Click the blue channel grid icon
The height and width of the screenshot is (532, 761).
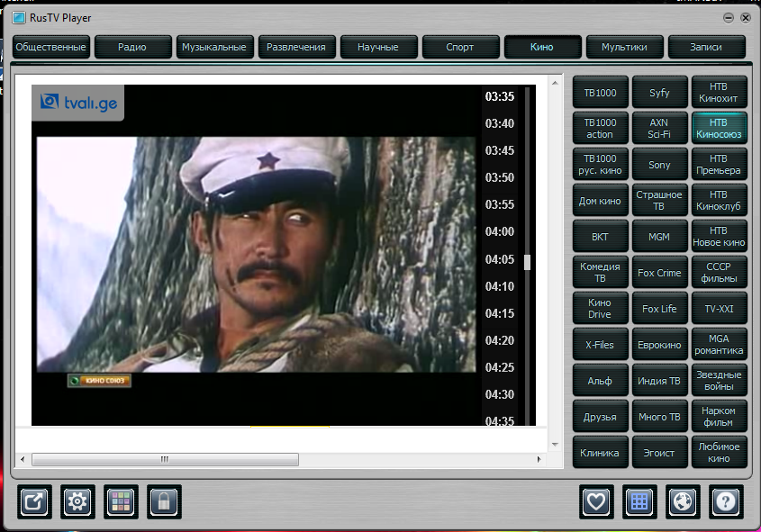[x=639, y=501]
